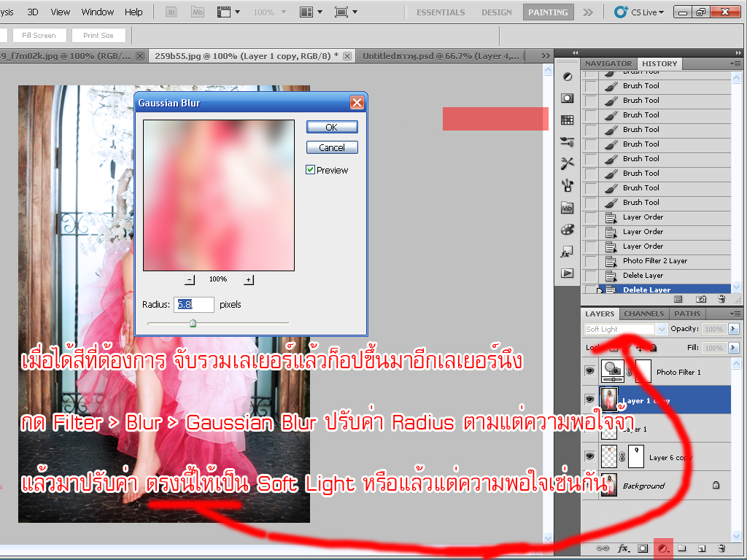Close the 259b55.jpg document tab
This screenshot has height=560, width=747.
(347, 56)
